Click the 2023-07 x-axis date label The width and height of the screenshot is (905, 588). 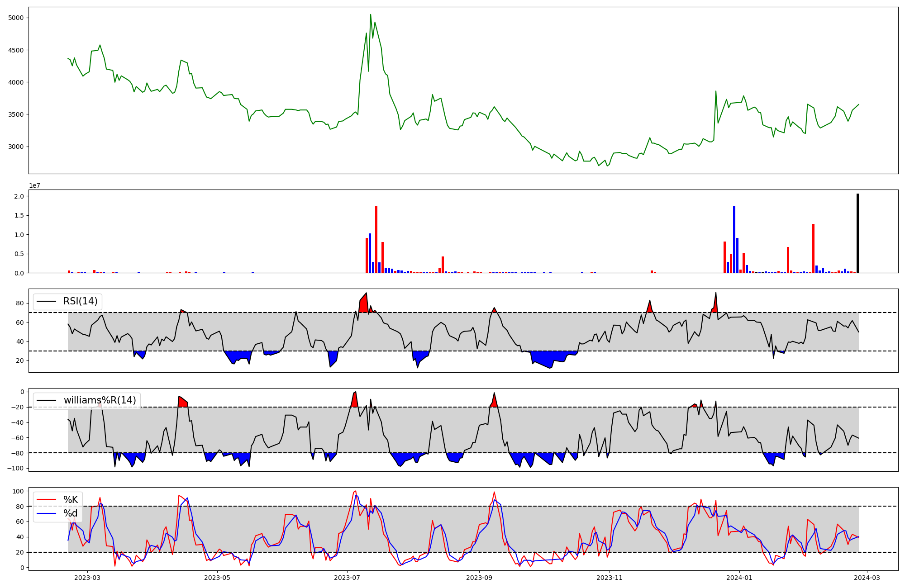[347, 578]
